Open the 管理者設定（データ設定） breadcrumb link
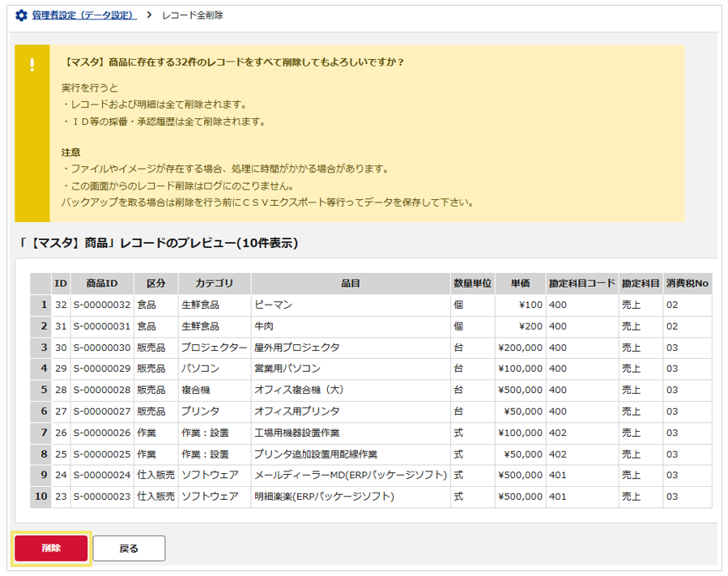The width and height of the screenshot is (728, 576). pyautogui.click(x=84, y=15)
